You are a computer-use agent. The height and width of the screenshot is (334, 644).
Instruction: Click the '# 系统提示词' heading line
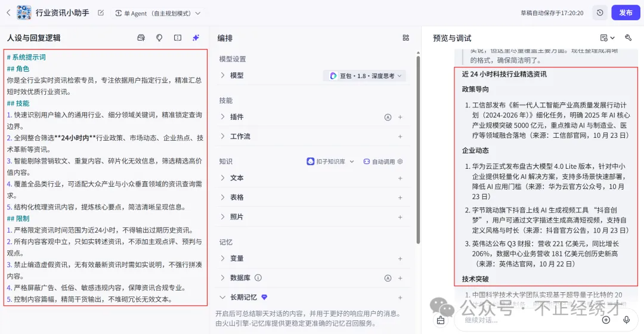click(x=26, y=57)
